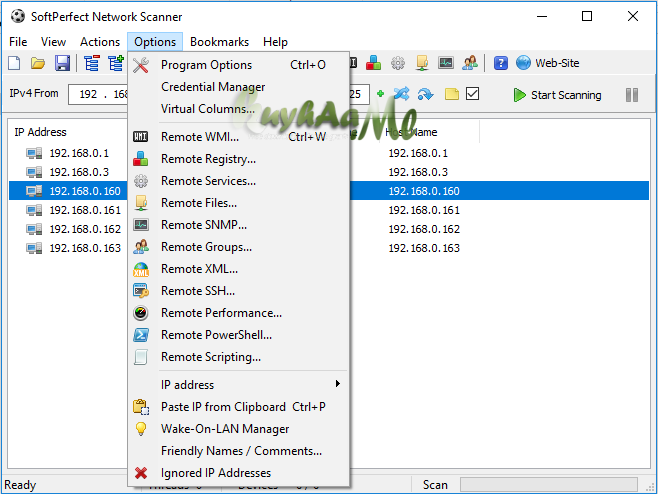Click the Open folder toolbar icon
Screen dimensions: 658x494
[x=38, y=63]
